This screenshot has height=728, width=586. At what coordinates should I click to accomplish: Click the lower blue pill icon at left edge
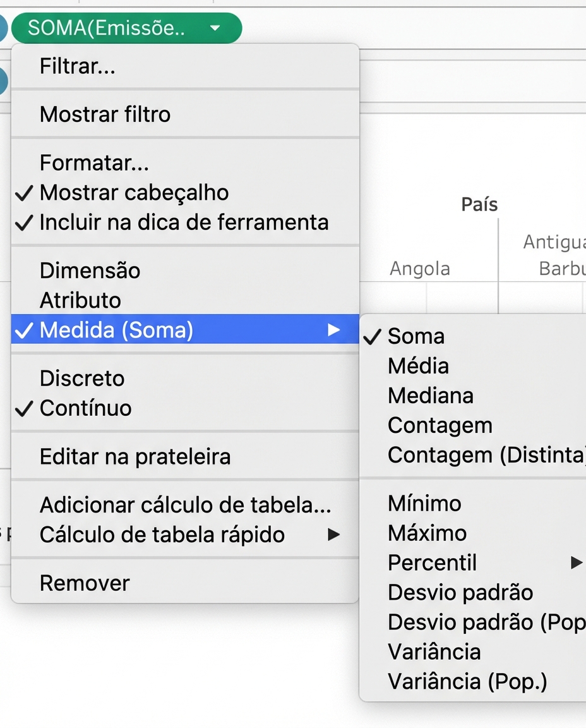(x=4, y=81)
